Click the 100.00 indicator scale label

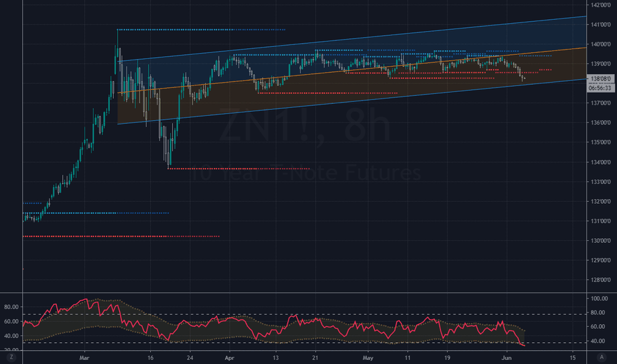coord(600,298)
